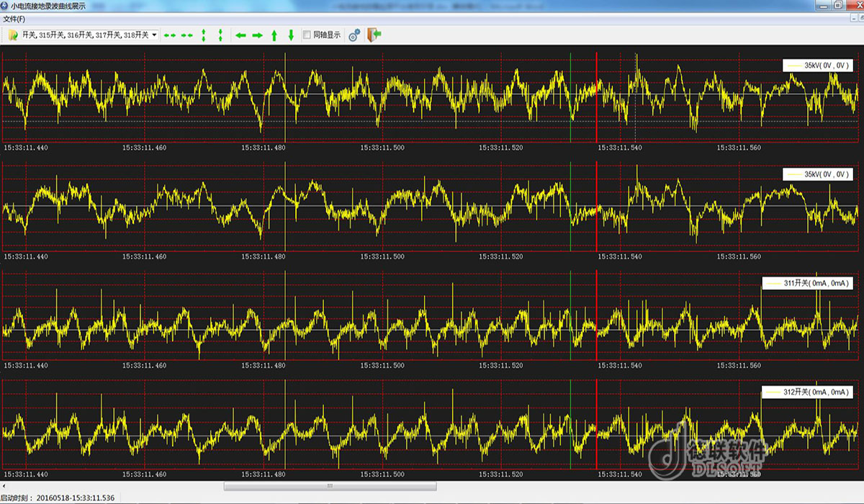
Task: Click the second vertical zoom arrows icon
Action: point(220,35)
